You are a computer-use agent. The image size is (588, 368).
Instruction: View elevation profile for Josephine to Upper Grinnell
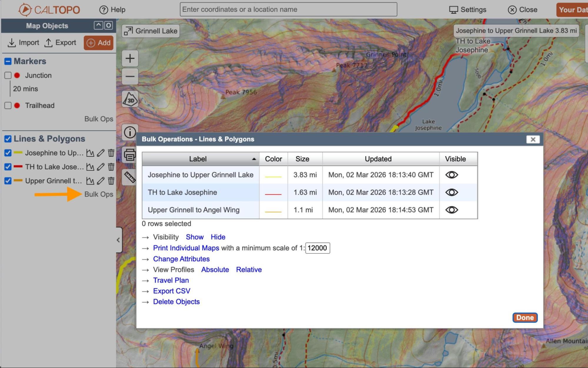point(90,153)
